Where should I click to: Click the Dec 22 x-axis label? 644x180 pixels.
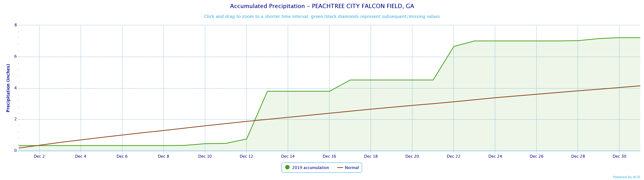(454, 157)
